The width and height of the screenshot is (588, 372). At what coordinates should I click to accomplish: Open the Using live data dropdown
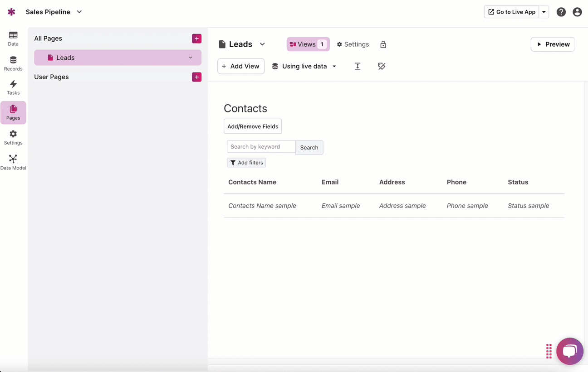tap(304, 66)
